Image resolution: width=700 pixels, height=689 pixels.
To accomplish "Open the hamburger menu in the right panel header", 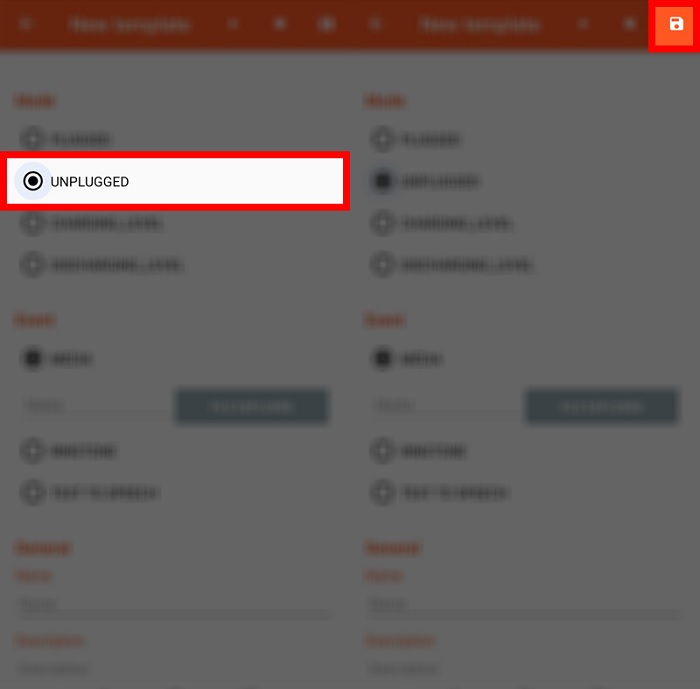I will [x=375, y=24].
